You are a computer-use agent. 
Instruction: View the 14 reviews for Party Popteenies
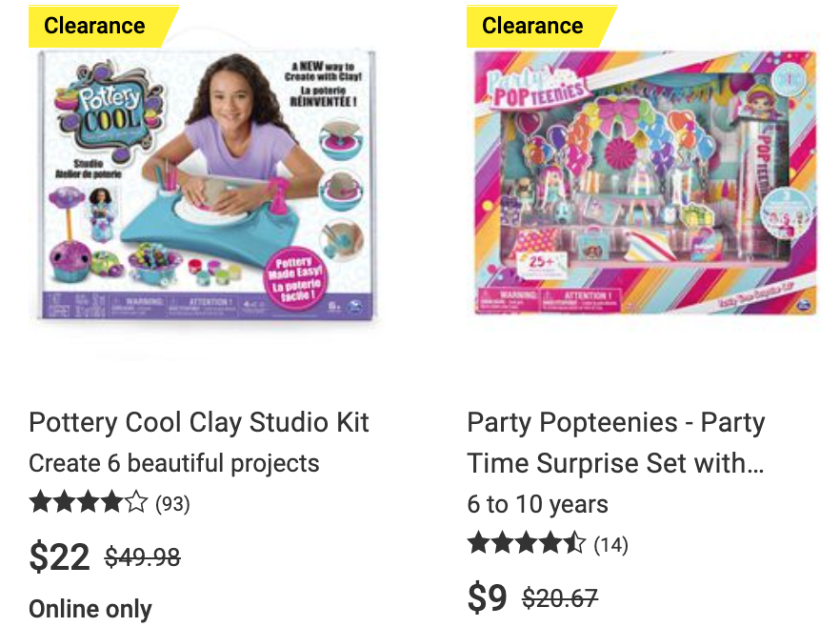(x=610, y=544)
